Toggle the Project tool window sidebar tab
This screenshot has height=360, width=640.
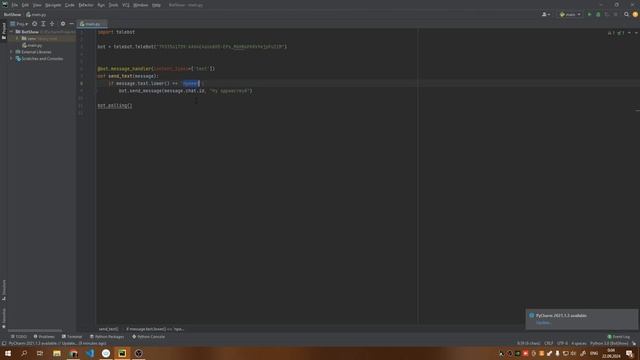[4, 31]
